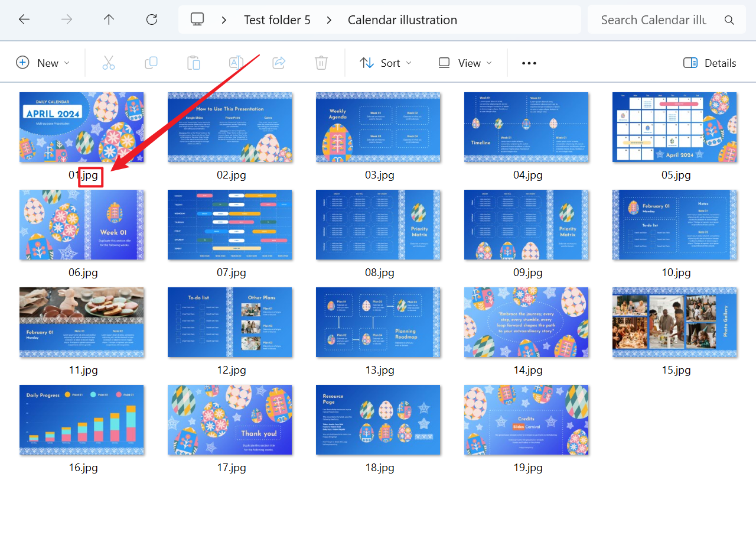
Task: Select the 08.jpg Priority Matrix thumbnail
Action: tap(378, 225)
